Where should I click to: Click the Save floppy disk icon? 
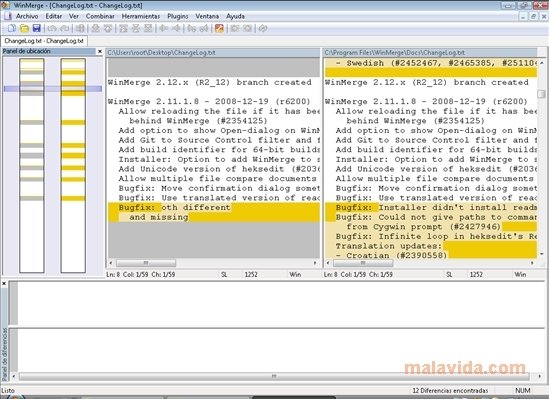click(x=36, y=28)
